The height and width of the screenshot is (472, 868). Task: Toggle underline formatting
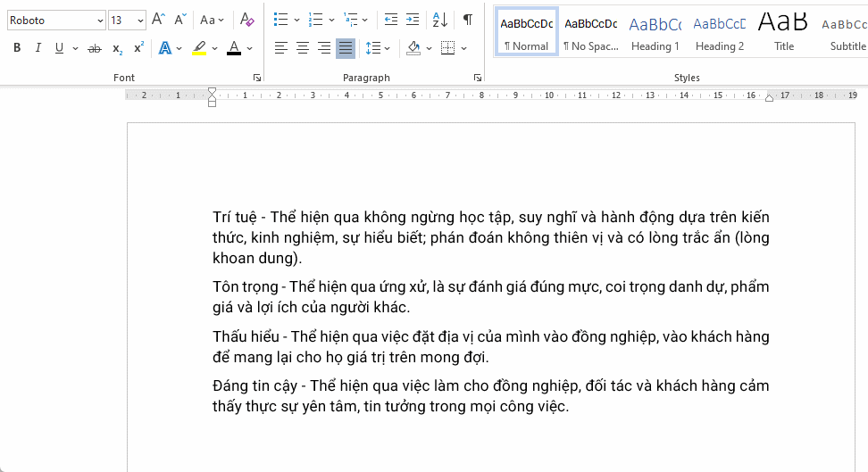tap(59, 48)
